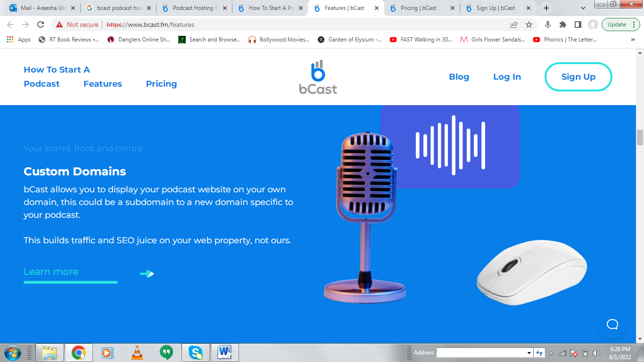Screen dimensions: 644x362
Task: Go to Features in site navigation
Action: (103, 84)
